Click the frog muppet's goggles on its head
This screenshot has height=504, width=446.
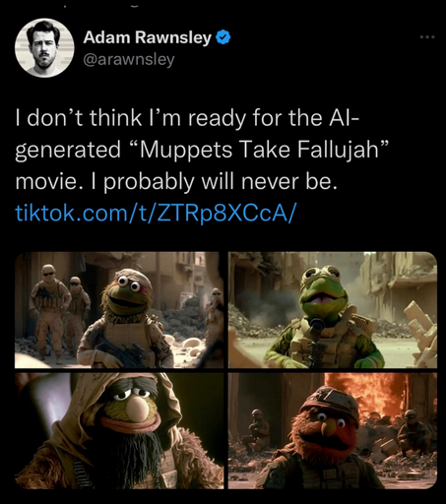tap(321, 275)
